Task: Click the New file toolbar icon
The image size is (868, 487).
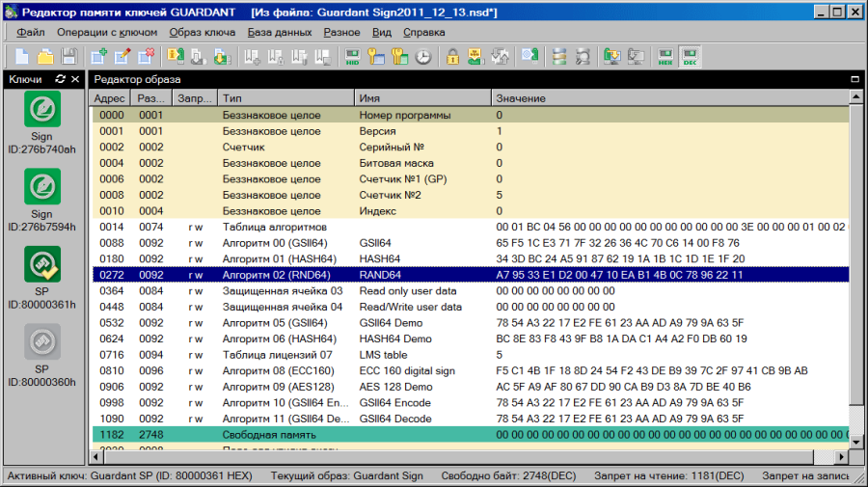Action: click(x=21, y=57)
